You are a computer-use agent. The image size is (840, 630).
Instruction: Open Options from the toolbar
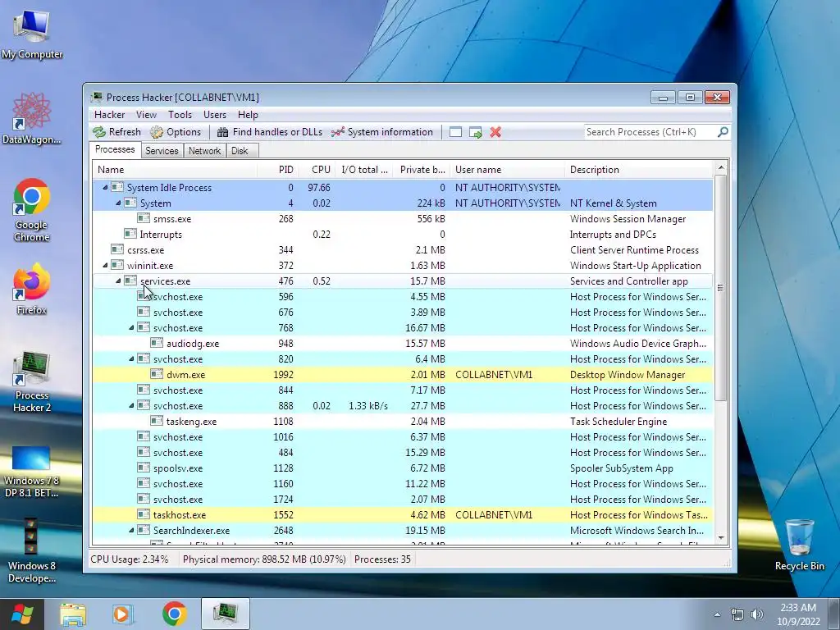(176, 132)
